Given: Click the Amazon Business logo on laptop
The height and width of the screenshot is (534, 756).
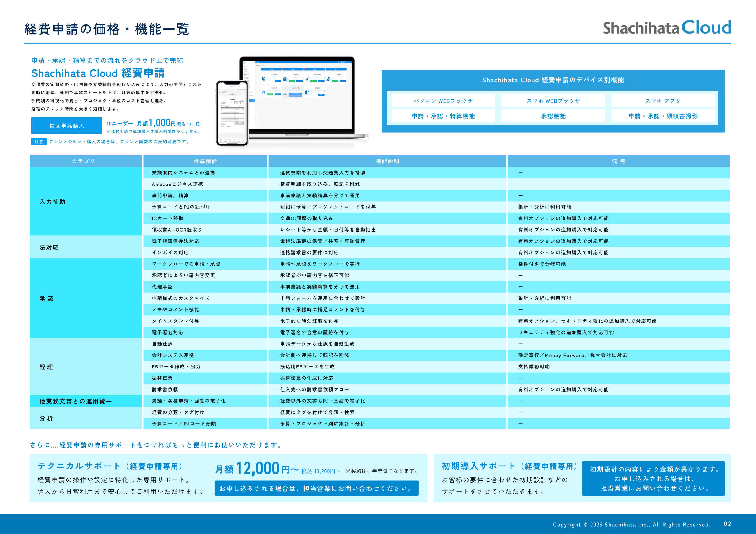Looking at the screenshot, I should 285,94.
